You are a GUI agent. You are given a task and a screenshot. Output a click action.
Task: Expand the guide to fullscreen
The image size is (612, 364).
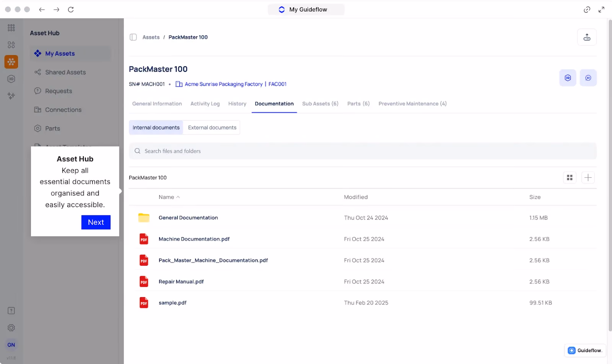601,10
